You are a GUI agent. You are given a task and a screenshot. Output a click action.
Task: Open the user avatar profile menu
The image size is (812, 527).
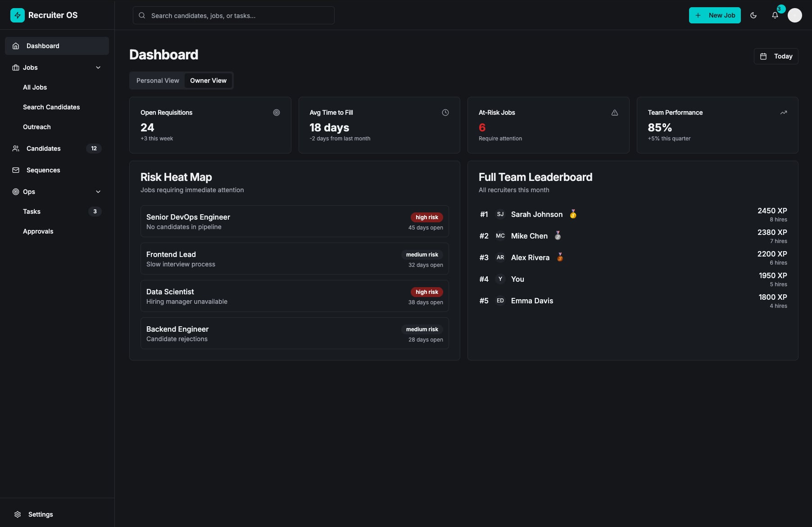click(x=794, y=15)
